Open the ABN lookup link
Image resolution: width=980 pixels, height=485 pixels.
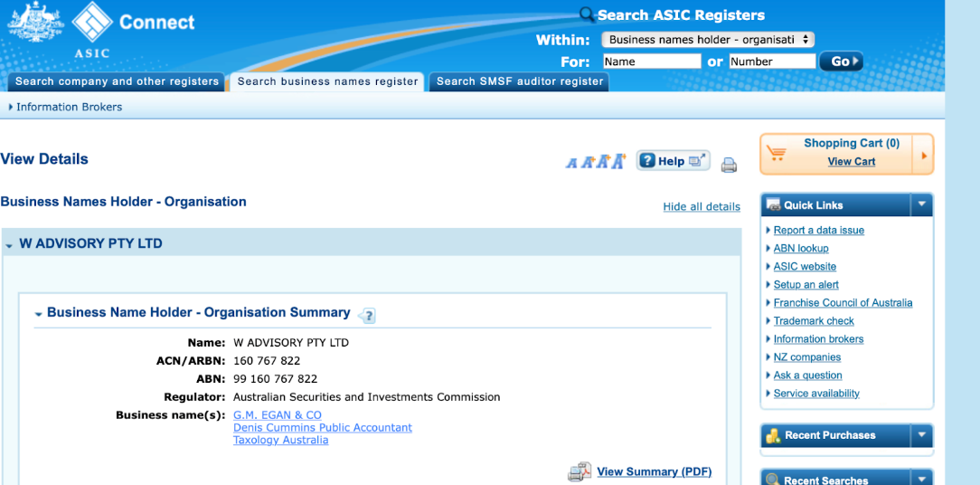(x=801, y=249)
